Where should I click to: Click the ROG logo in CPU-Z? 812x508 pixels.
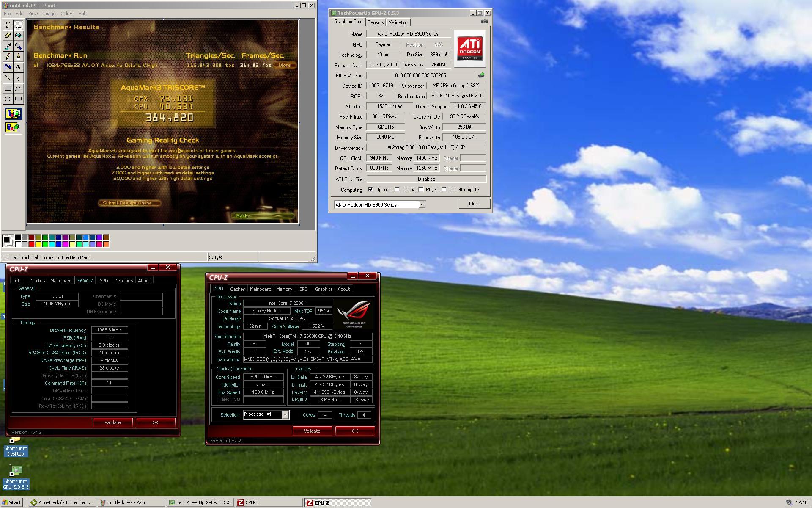[x=354, y=314]
